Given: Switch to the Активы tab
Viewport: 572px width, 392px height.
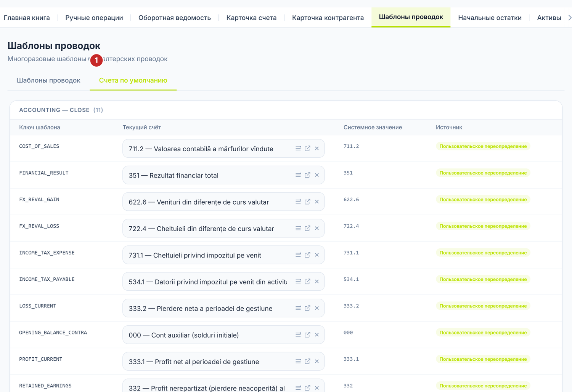Looking at the screenshot, I should pyautogui.click(x=549, y=18).
